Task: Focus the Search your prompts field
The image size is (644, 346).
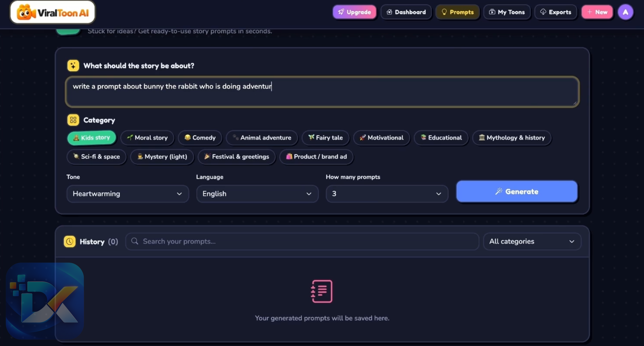Action: [302, 241]
